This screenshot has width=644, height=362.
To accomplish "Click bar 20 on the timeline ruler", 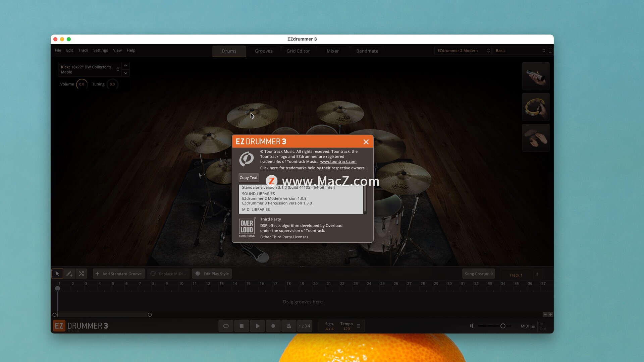I will [x=315, y=284].
